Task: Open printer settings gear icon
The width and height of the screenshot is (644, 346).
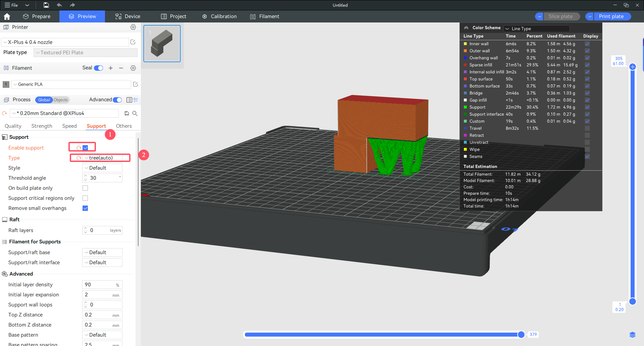Action: 133,27
